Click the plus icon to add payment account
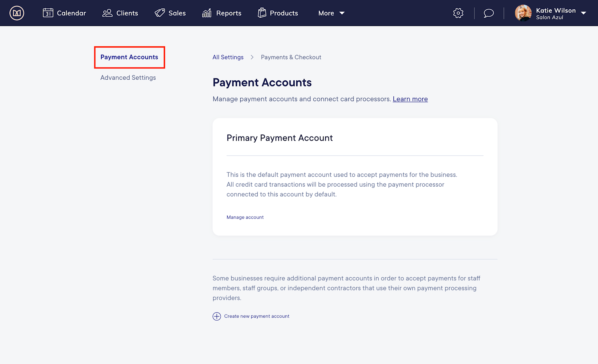 (217, 316)
